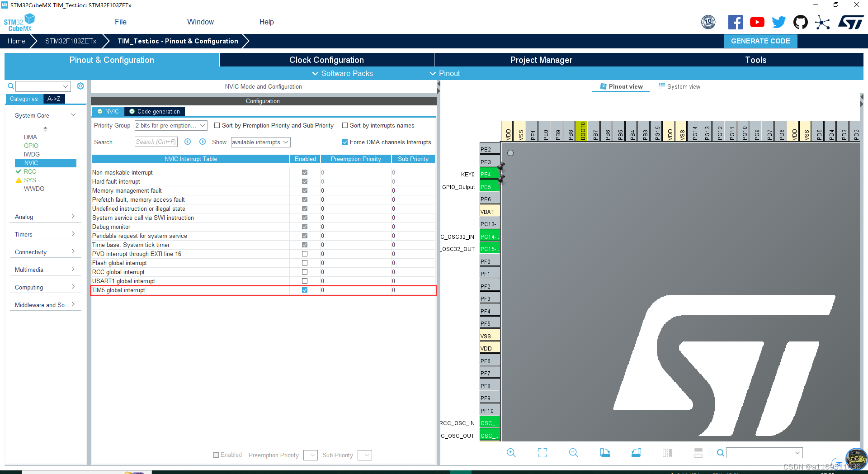Viewport: 868px width, 474px height.
Task: Toggle Sort by interrupts names
Action: pos(345,125)
